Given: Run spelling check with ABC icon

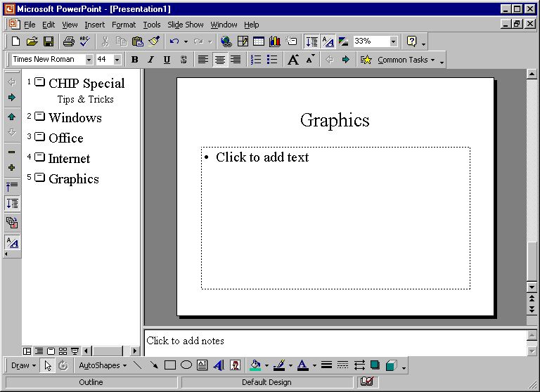Looking at the screenshot, I should (84, 41).
